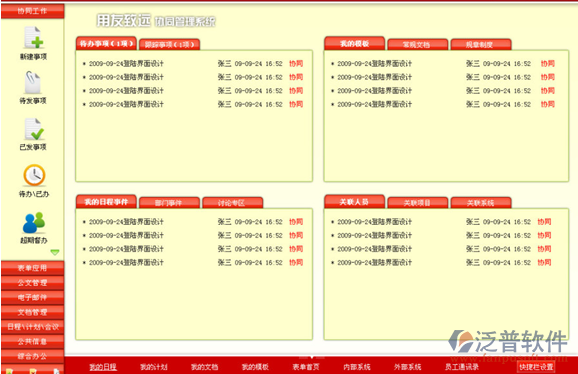578x374 pixels.
Task: Open the 电子邮件 sidebar section
Action: (x=32, y=297)
